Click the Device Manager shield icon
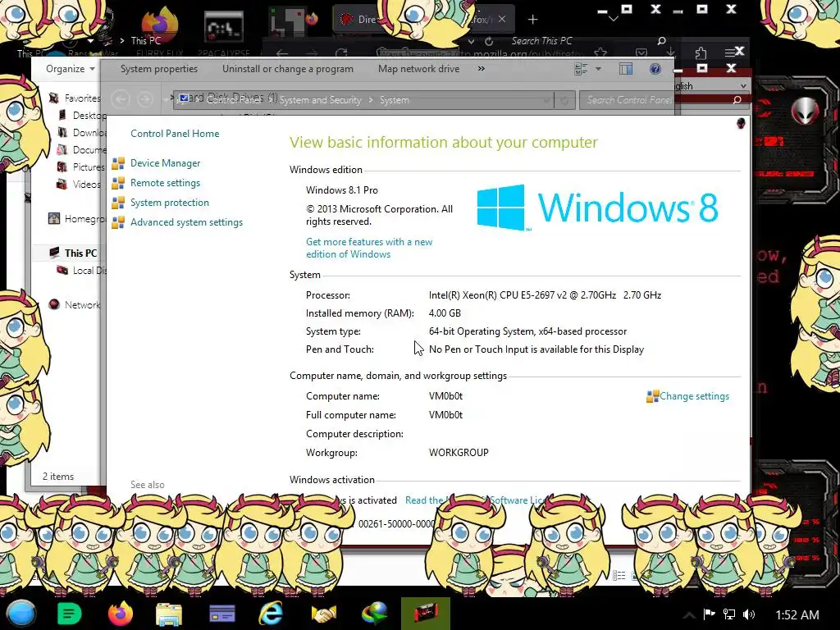 (x=118, y=163)
